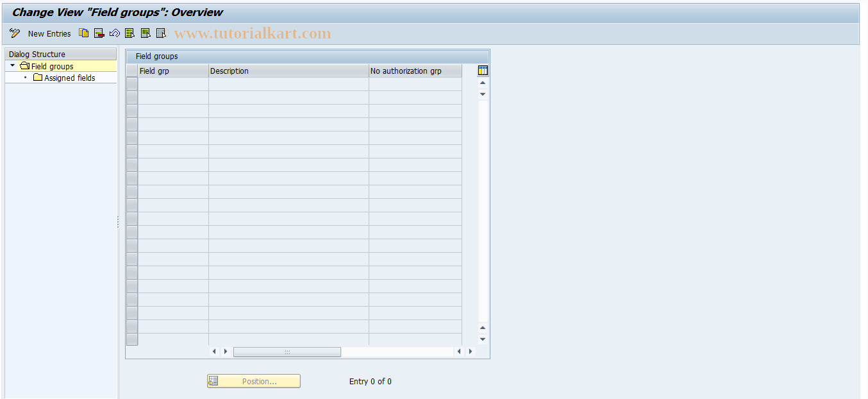
Task: Collapse the Field groups tree node
Action: pyautogui.click(x=12, y=65)
